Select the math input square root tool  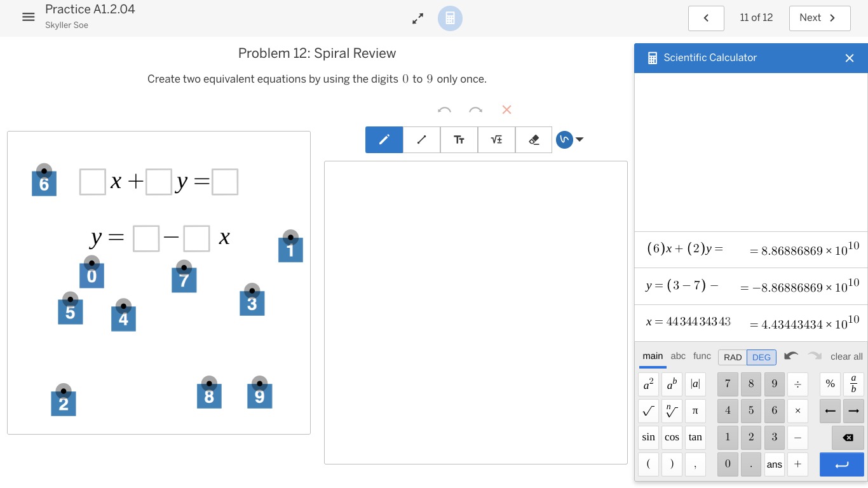click(496, 140)
